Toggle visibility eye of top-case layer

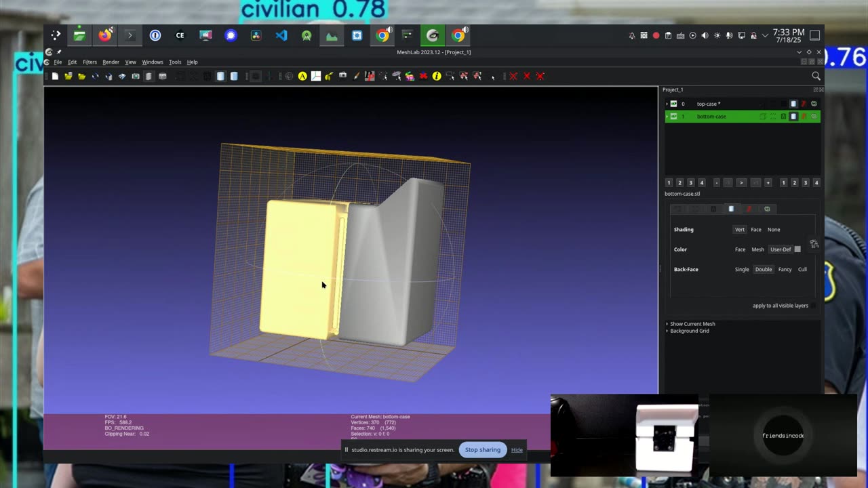click(673, 104)
